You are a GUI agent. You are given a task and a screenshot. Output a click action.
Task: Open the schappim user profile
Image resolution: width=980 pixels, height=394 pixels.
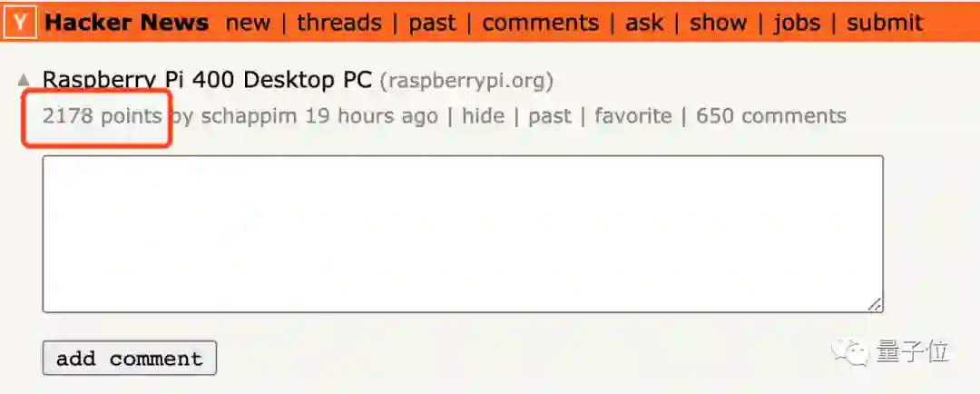pos(249,116)
